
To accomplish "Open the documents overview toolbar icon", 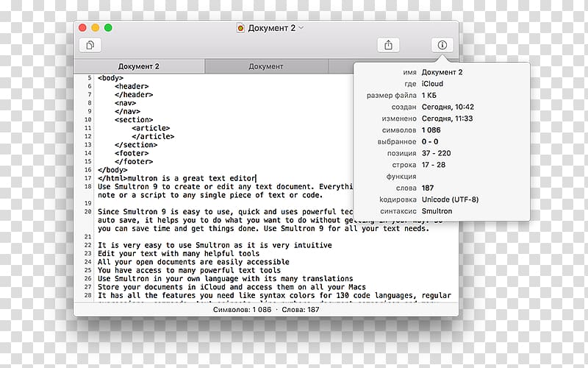I will (x=90, y=46).
